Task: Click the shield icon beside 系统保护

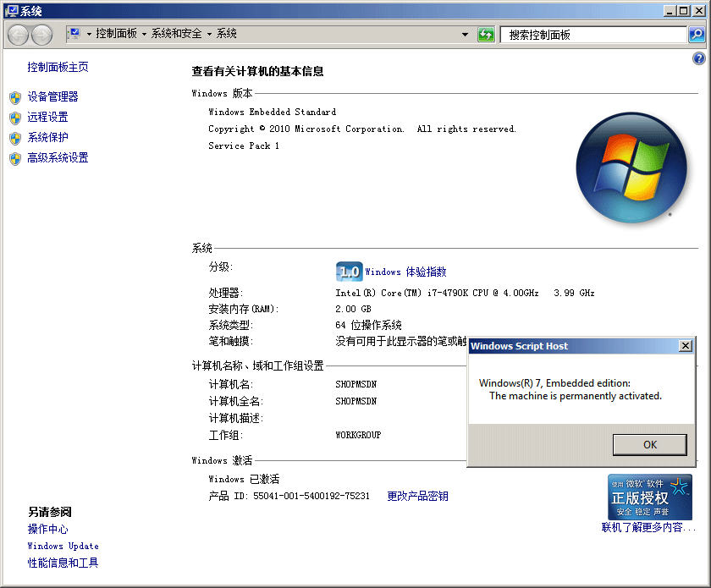Action: click(14, 138)
